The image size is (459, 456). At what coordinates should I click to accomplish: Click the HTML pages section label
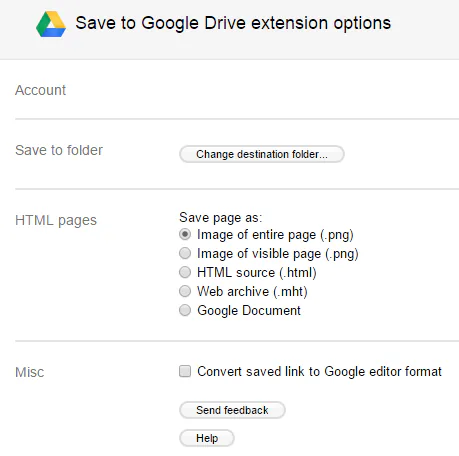point(56,220)
